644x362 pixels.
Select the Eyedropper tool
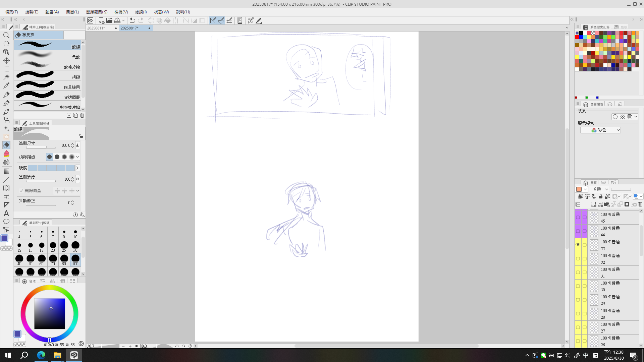tap(6, 85)
